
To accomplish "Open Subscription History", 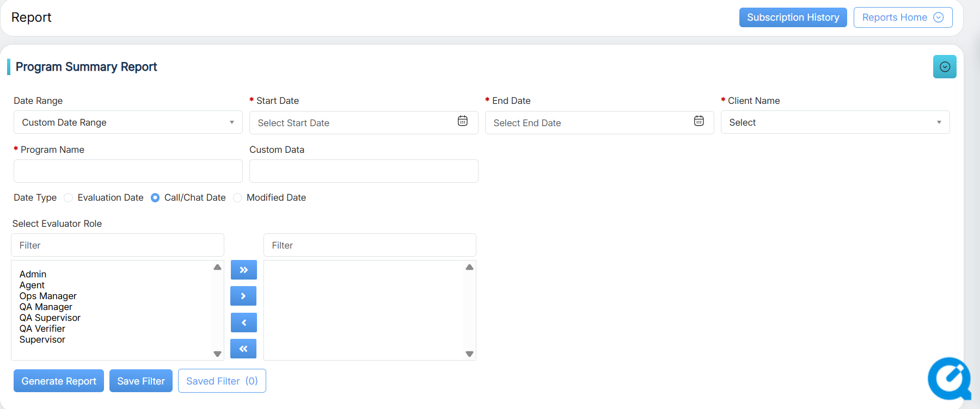I will coord(793,17).
